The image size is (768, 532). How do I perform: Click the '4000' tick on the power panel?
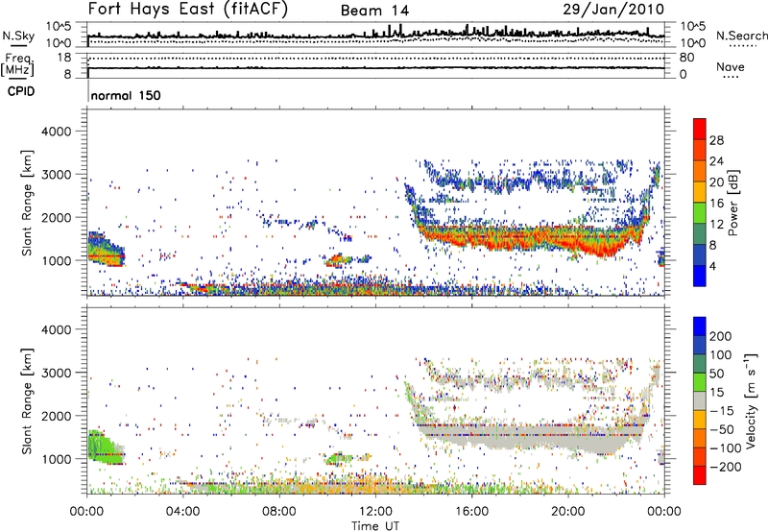tap(56, 132)
